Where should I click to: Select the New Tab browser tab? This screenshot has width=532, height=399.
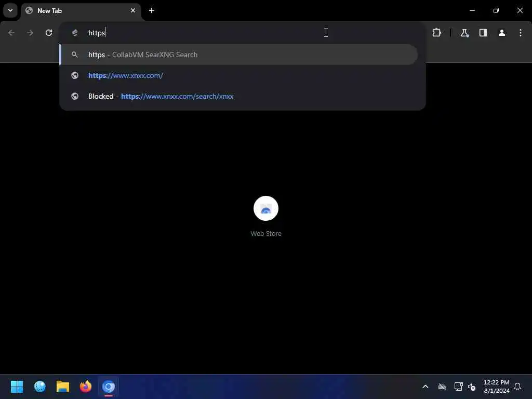click(x=81, y=10)
